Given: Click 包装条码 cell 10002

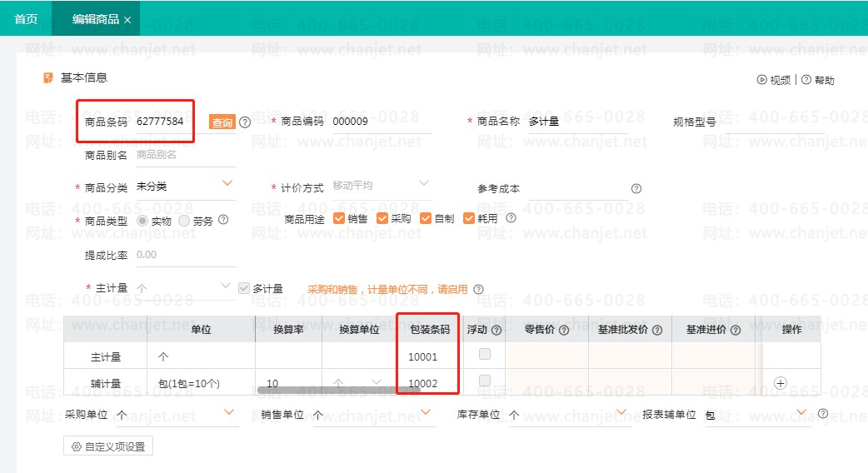Looking at the screenshot, I should [x=428, y=383].
